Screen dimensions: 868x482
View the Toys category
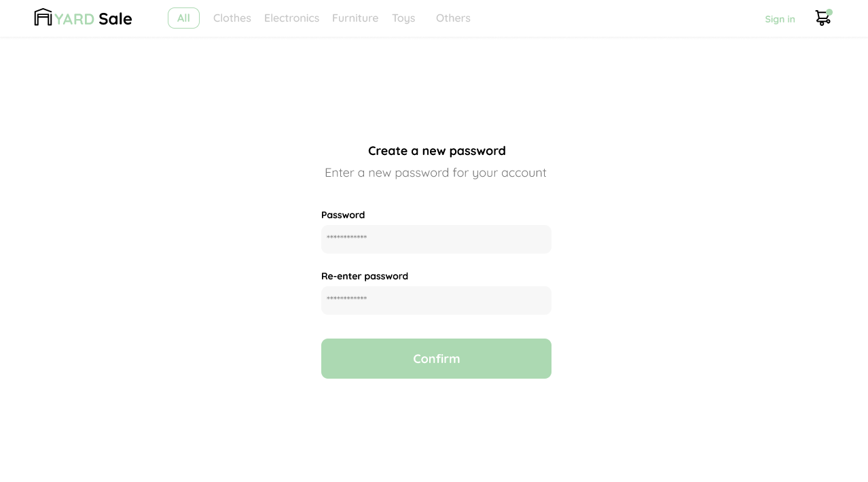pos(403,18)
